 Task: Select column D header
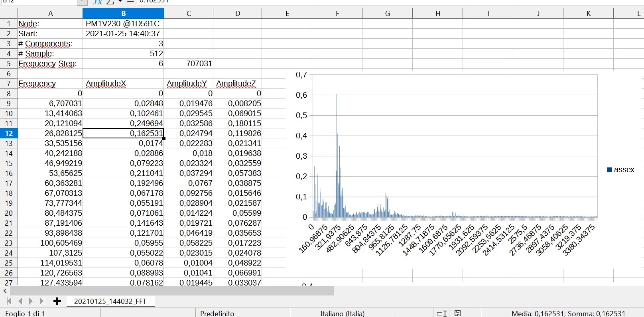(x=238, y=14)
